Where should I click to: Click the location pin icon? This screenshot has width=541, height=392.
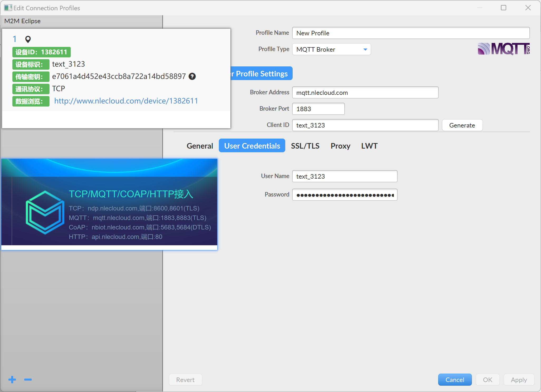[x=28, y=39]
